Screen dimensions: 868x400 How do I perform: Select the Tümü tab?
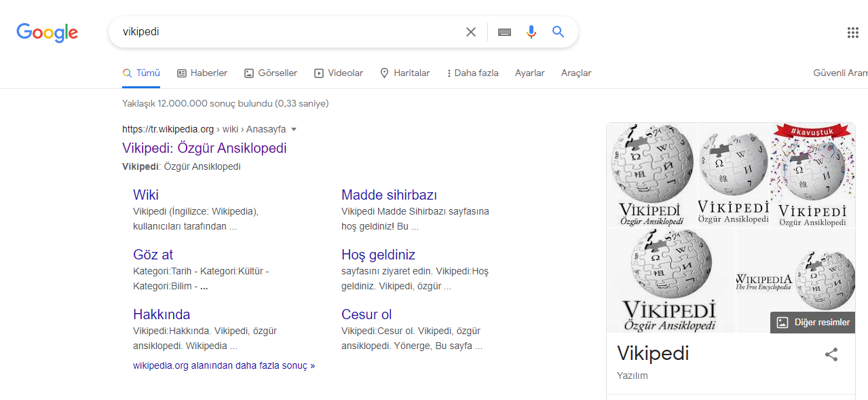click(141, 73)
